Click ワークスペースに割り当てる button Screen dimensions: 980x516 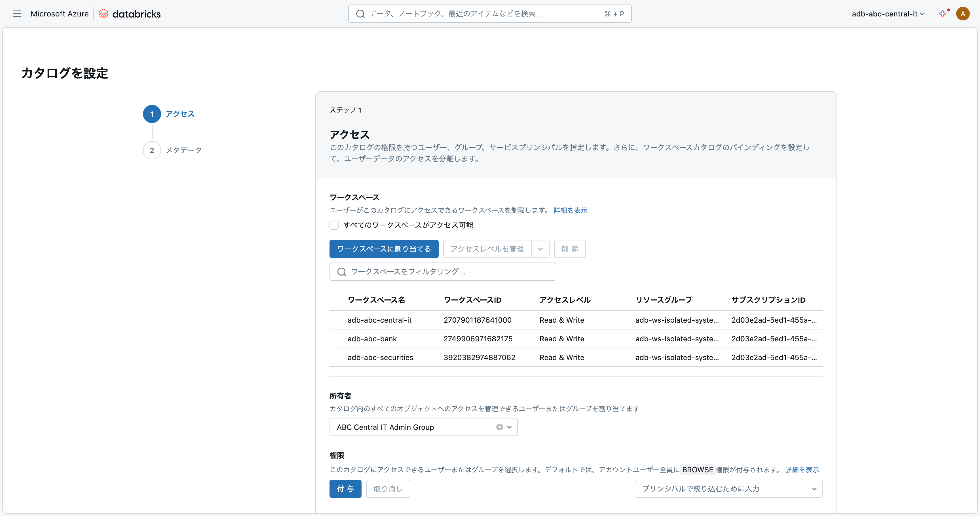383,249
